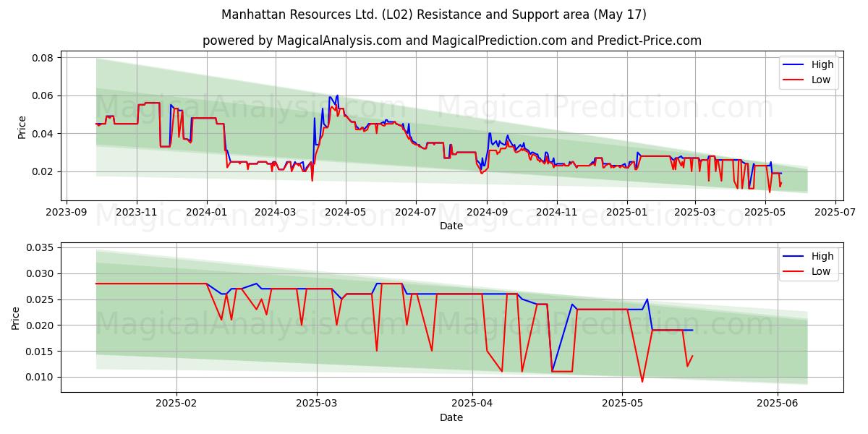Click 'Low' label in top chart legend

tap(821, 80)
